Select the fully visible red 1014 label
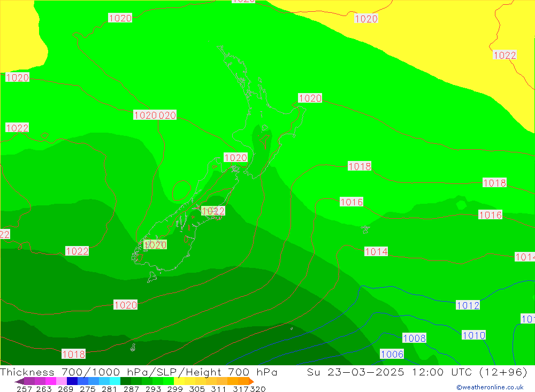Image resolution: width=535 pixels, height=392 pixels. pyautogui.click(x=376, y=252)
